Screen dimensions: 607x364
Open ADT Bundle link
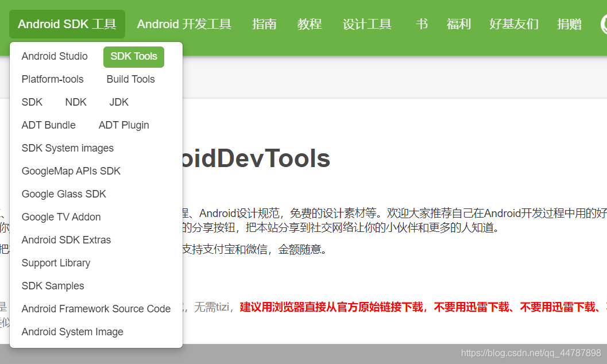[49, 125]
